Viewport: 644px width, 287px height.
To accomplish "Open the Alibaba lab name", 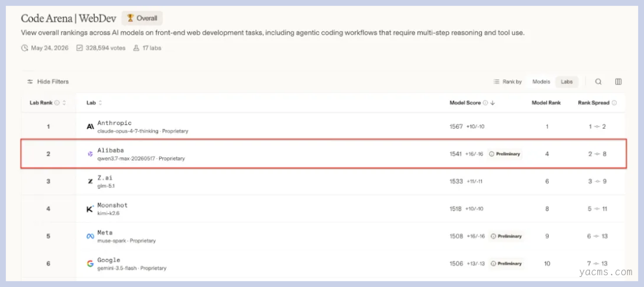I will pos(110,151).
